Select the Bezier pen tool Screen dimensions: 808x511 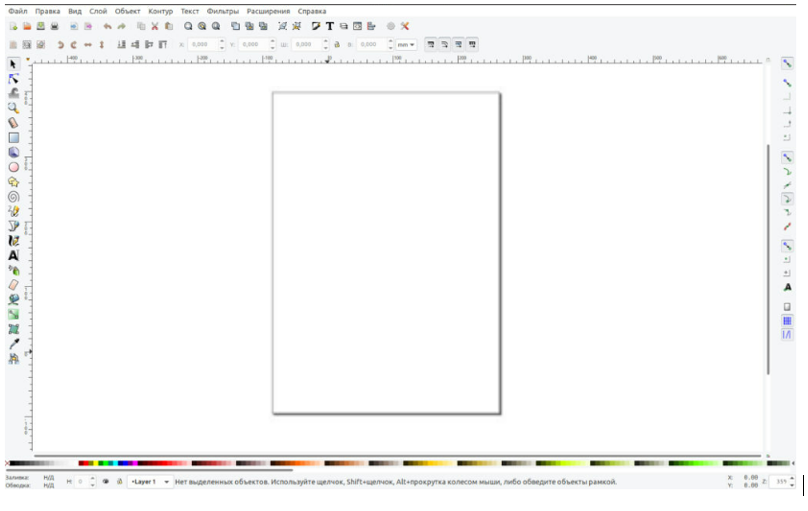(13, 226)
